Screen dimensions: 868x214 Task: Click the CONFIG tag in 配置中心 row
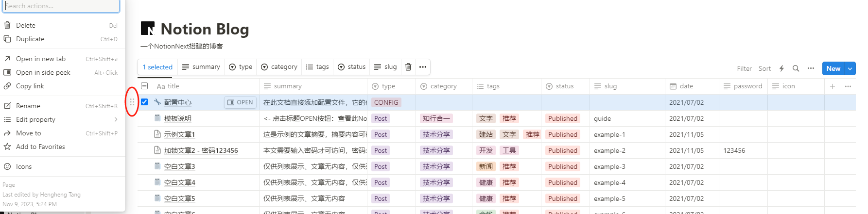(386, 102)
